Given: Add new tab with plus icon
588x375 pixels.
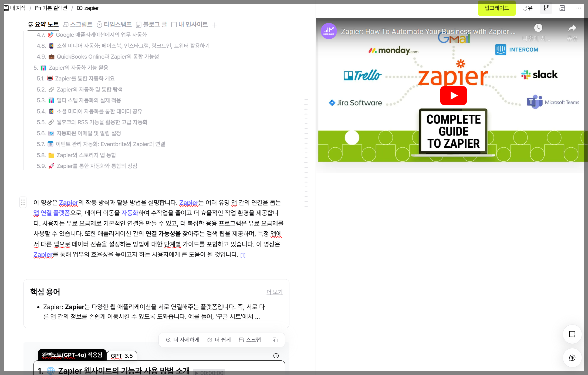Looking at the screenshot, I should pos(215,25).
